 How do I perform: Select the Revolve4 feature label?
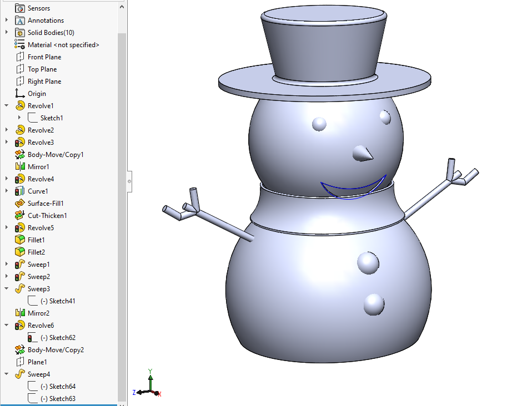(x=41, y=179)
